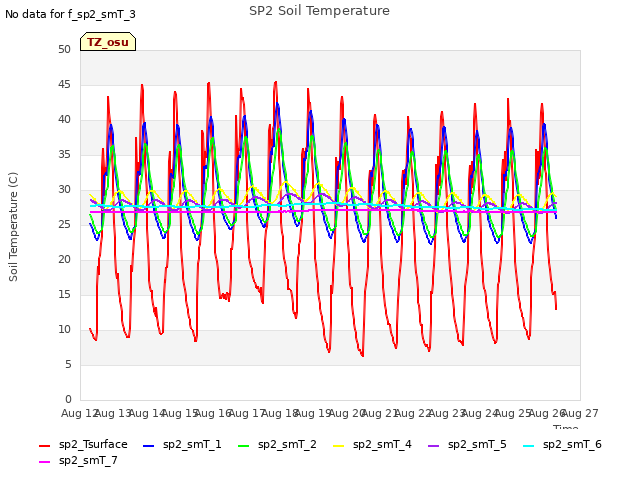This screenshot has height=480, width=640.
Task: Click the magenta sp2_smT_7 legend color marker
Action: 44,462
